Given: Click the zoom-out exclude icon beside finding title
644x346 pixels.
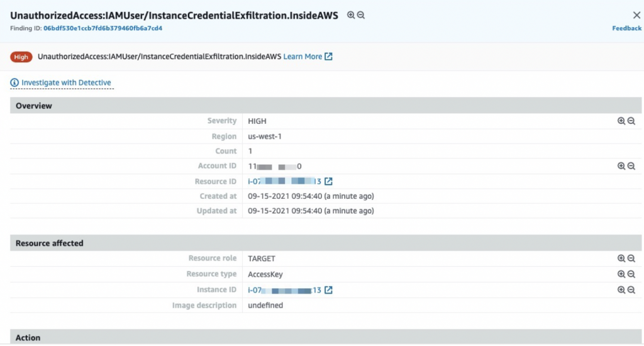Looking at the screenshot, I should pos(360,15).
